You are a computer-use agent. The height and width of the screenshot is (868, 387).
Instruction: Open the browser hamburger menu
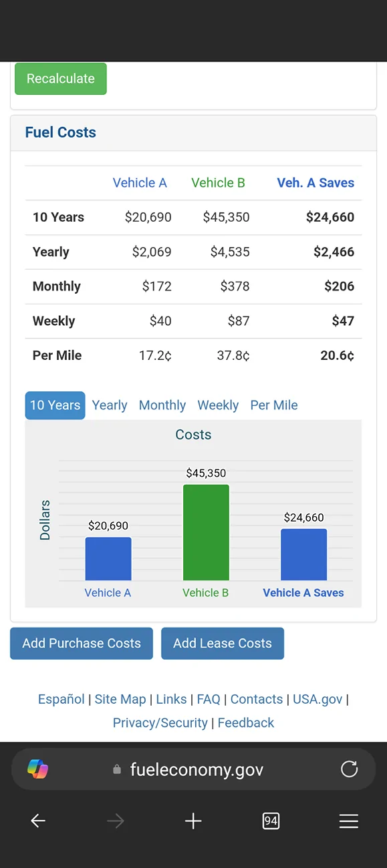(348, 821)
